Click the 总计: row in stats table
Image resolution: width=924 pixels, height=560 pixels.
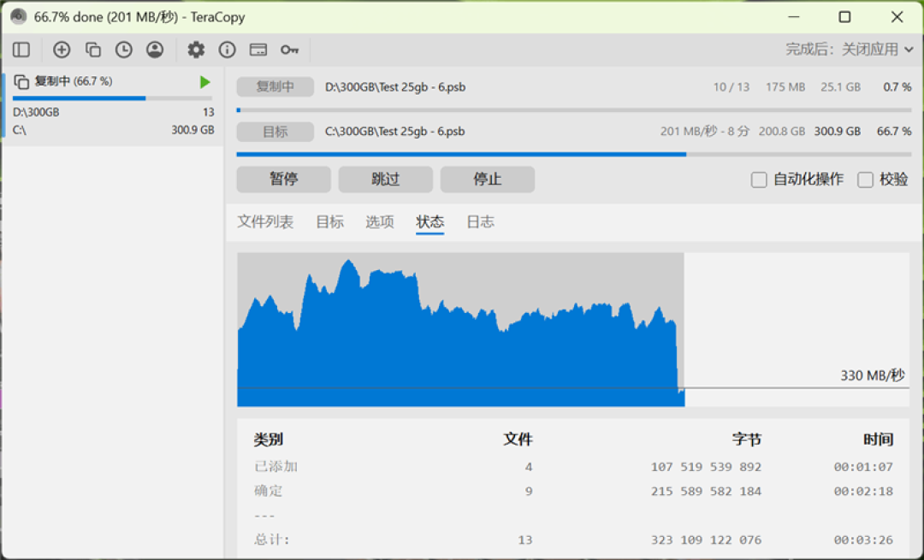573,540
